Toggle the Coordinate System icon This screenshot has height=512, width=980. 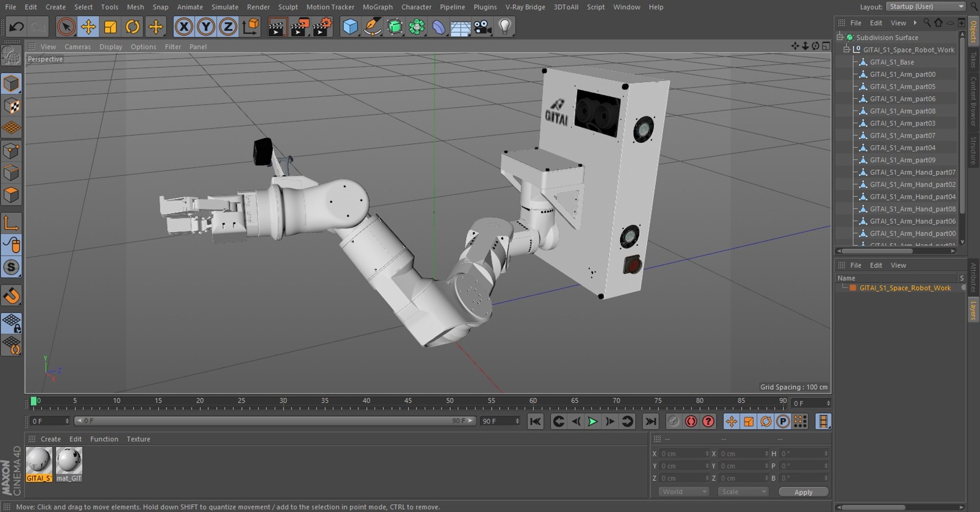251,27
